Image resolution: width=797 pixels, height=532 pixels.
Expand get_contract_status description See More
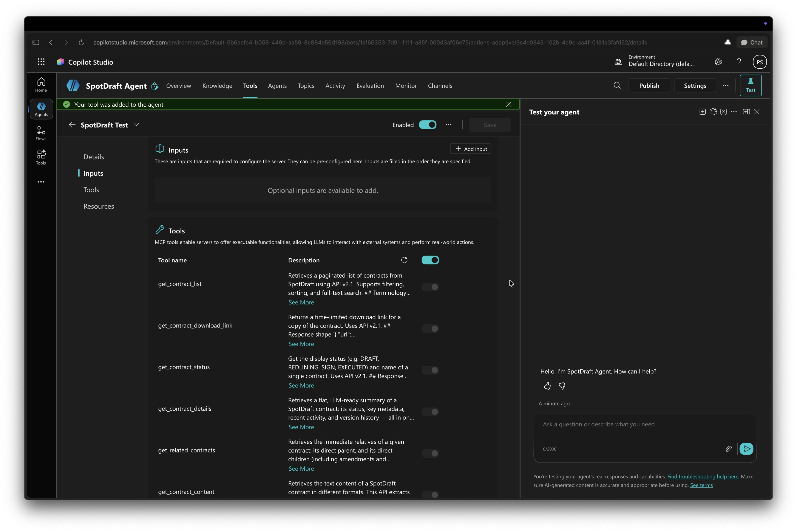coord(301,386)
